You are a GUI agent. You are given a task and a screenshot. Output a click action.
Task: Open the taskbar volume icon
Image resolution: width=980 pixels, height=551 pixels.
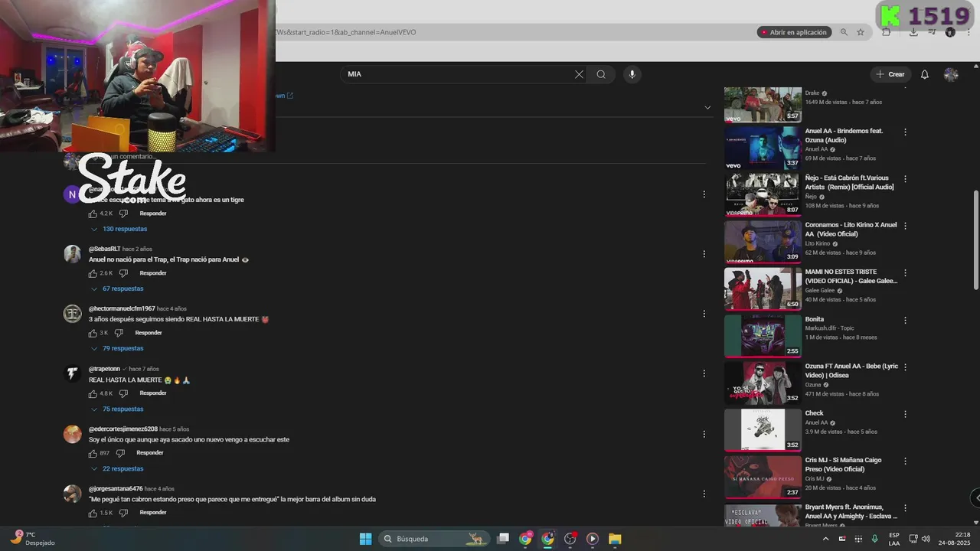click(x=926, y=539)
